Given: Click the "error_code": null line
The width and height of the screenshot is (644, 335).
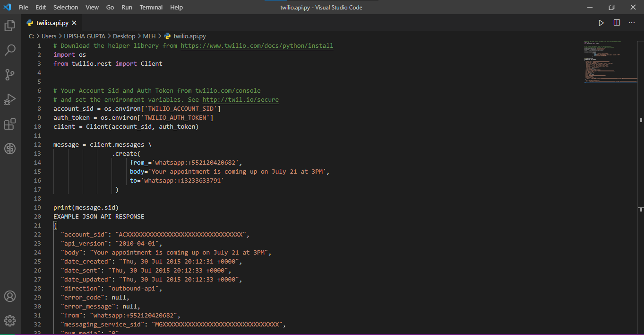Looking at the screenshot, I should click(x=95, y=298).
